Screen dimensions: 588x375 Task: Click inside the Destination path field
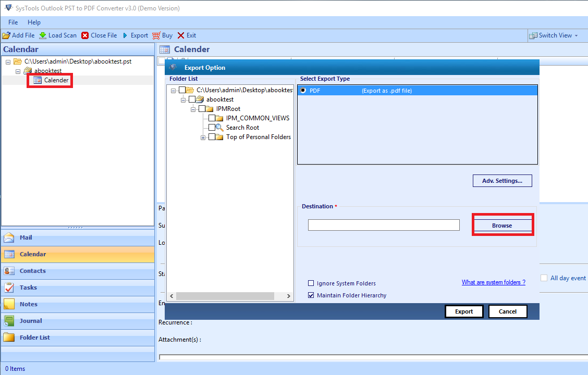(384, 225)
